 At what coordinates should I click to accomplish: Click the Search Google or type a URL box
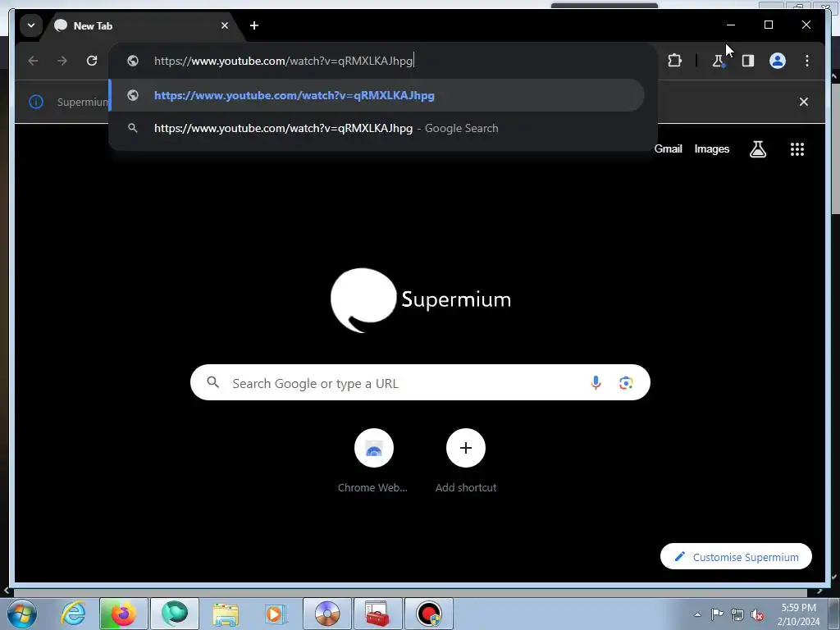420,382
